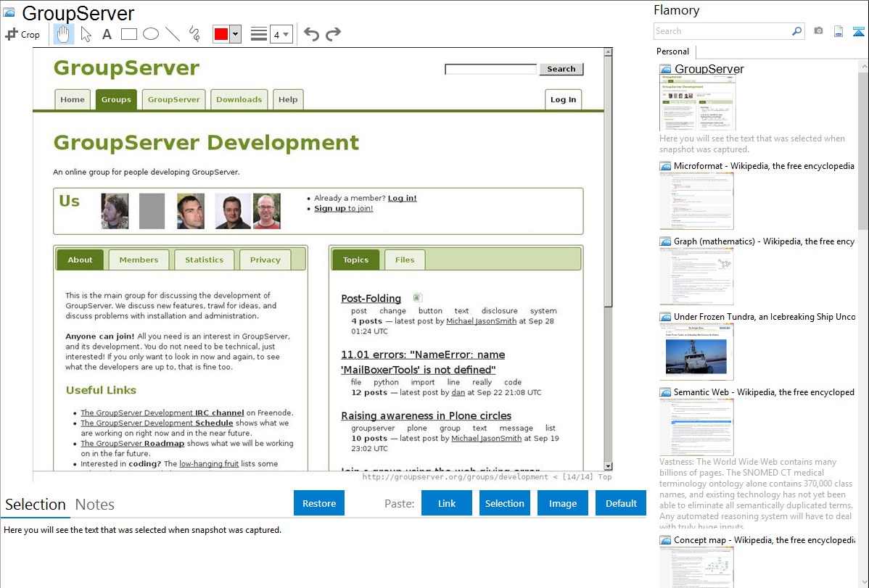
Task: Click the GroupServer Roadmap link
Action: (x=133, y=443)
